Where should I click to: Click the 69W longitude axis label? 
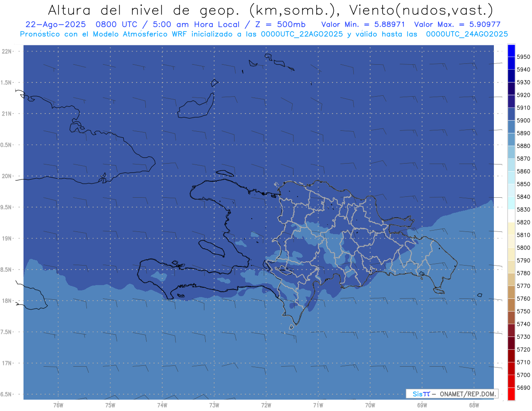pos(422,405)
